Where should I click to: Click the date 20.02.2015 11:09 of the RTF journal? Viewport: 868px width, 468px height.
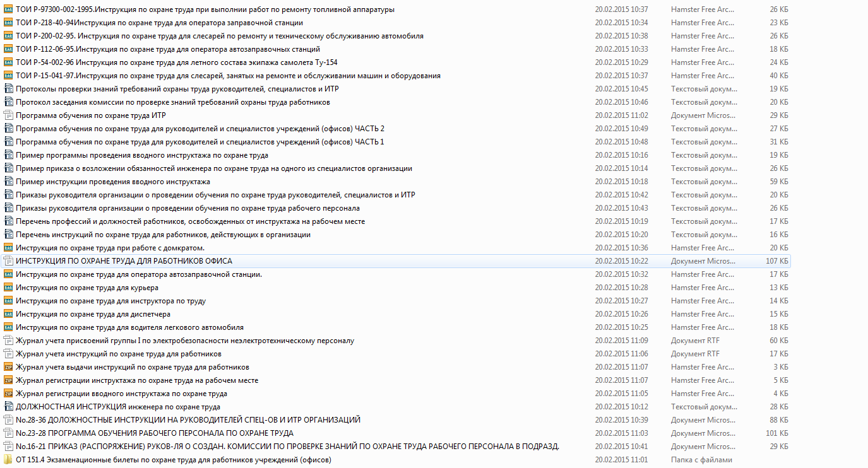[621, 341]
